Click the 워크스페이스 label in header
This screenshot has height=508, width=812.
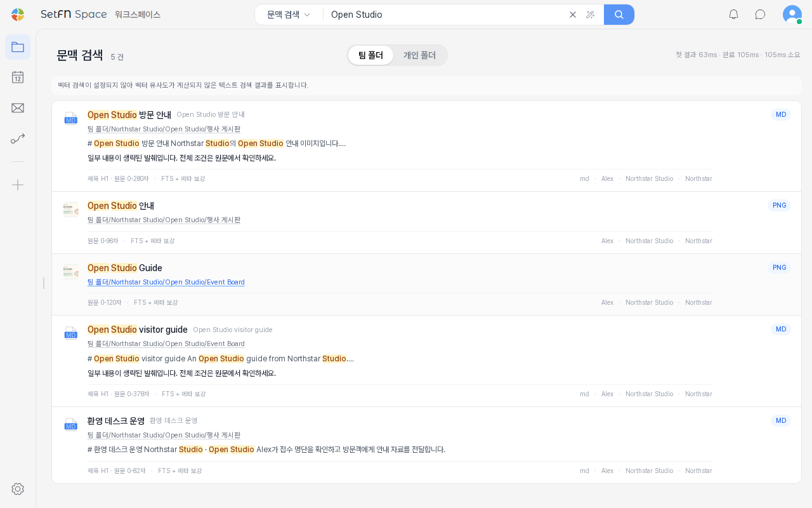click(x=138, y=15)
